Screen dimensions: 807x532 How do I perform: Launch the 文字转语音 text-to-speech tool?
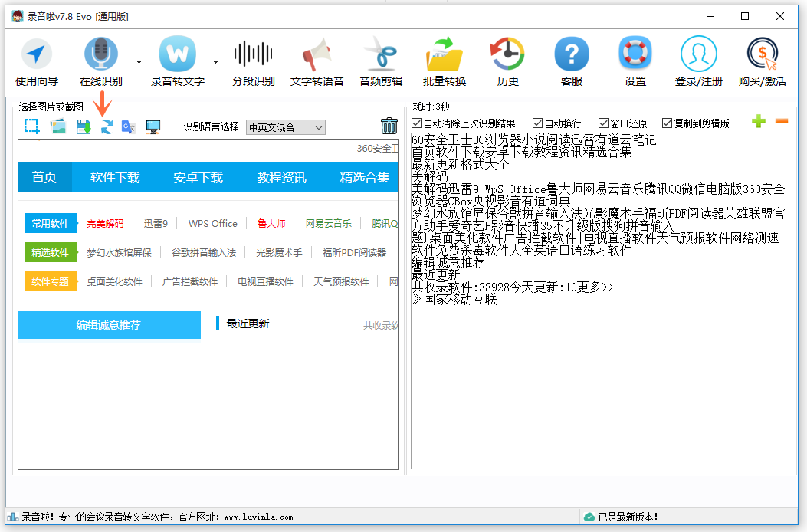317,57
